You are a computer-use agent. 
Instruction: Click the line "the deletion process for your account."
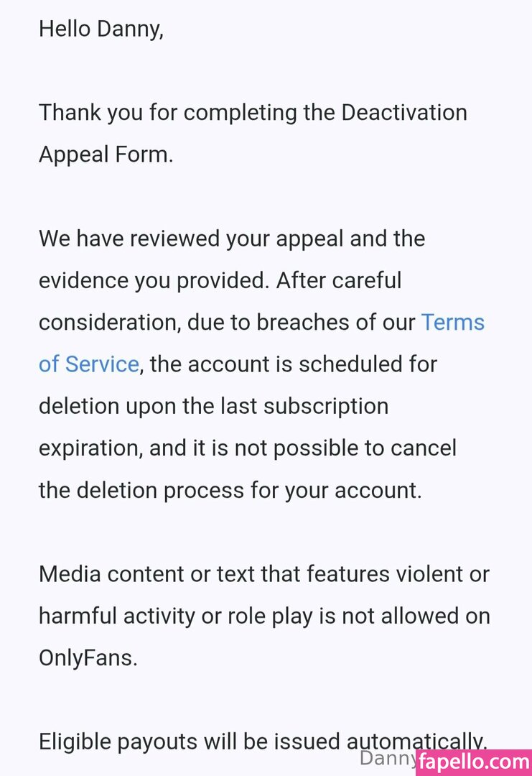coord(230,490)
